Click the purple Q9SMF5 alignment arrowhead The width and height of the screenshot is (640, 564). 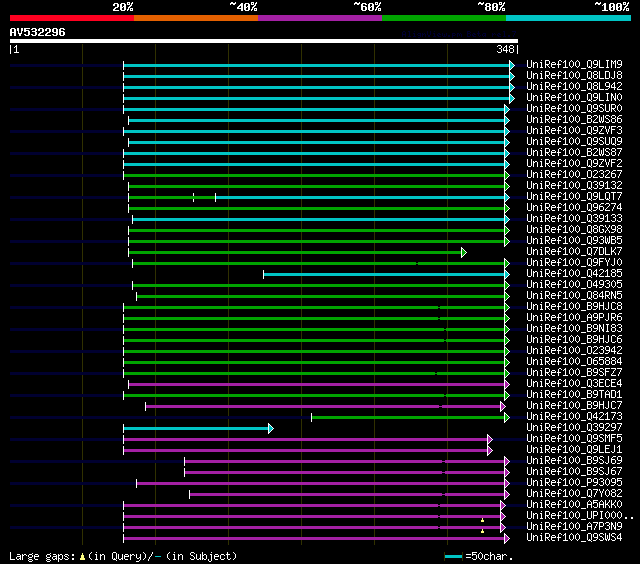(x=490, y=440)
